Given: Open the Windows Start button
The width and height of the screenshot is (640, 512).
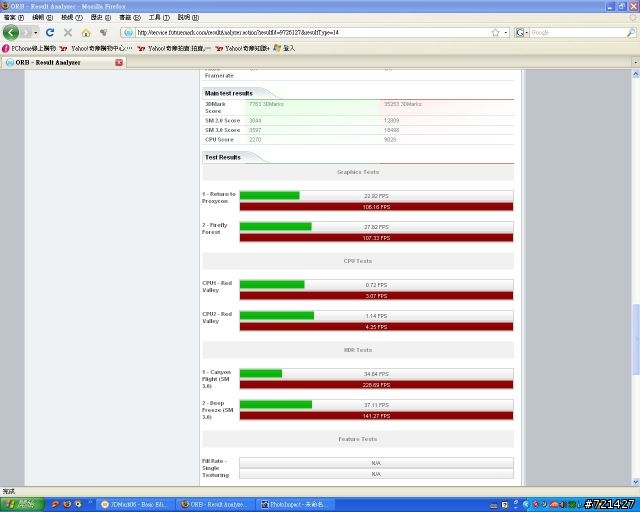Looking at the screenshot, I should [22, 504].
